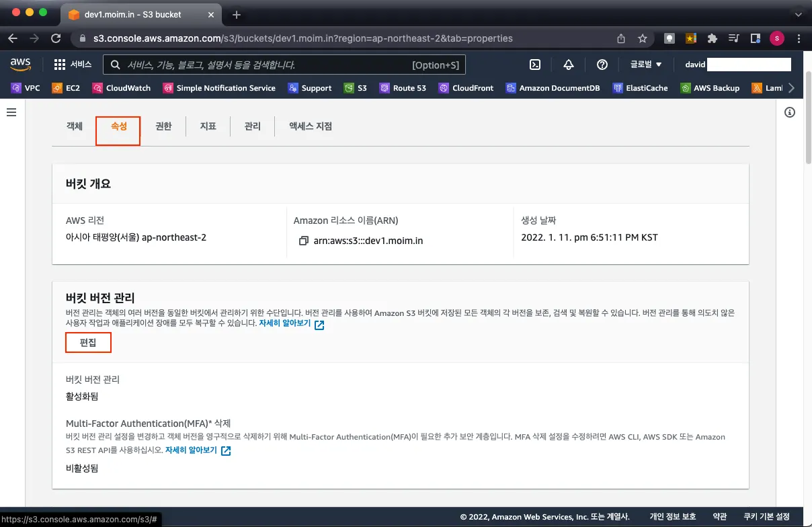Open 자세히 알아보기 link under versioning description
Viewport: 812px width, 527px height.
tap(292, 324)
